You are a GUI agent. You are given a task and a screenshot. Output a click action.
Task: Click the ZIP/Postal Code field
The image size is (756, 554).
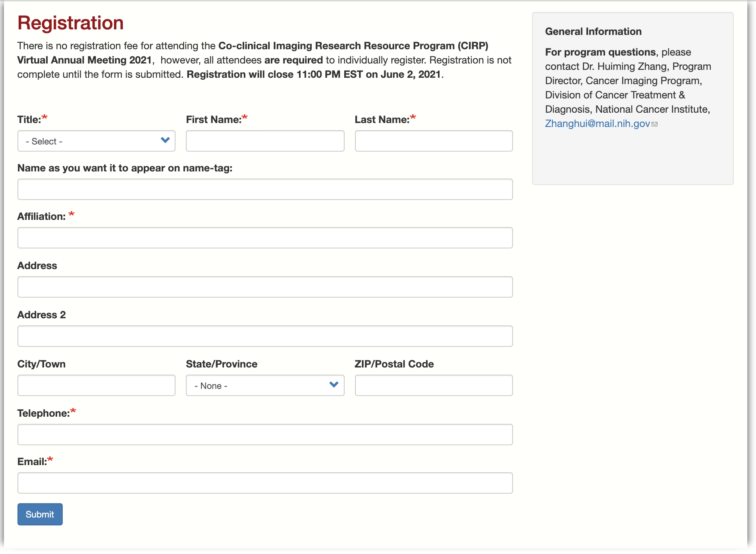434,386
